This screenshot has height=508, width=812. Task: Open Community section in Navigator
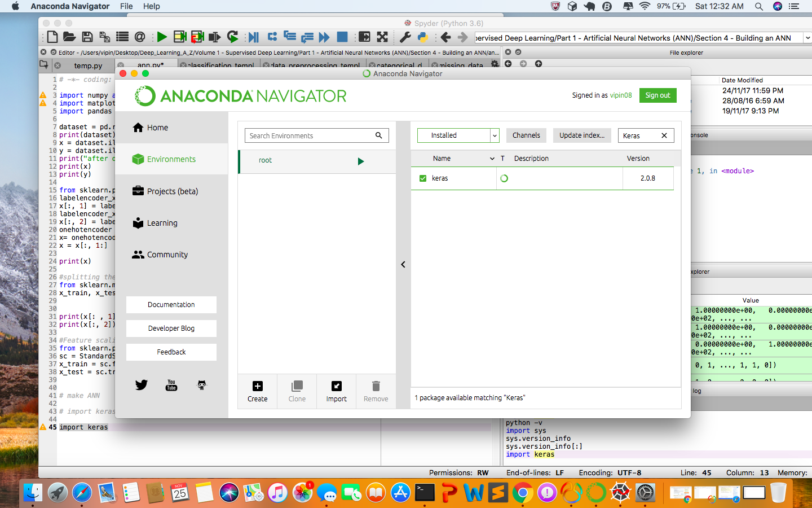click(x=171, y=255)
